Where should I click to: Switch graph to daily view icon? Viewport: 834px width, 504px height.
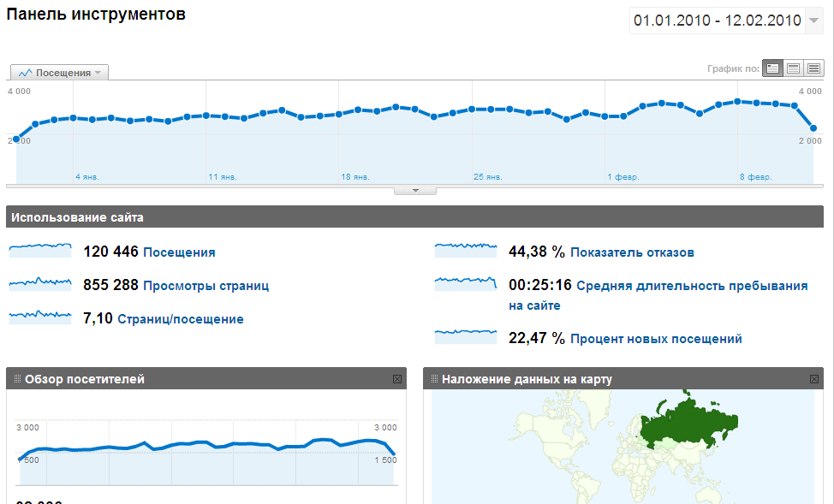click(x=773, y=68)
